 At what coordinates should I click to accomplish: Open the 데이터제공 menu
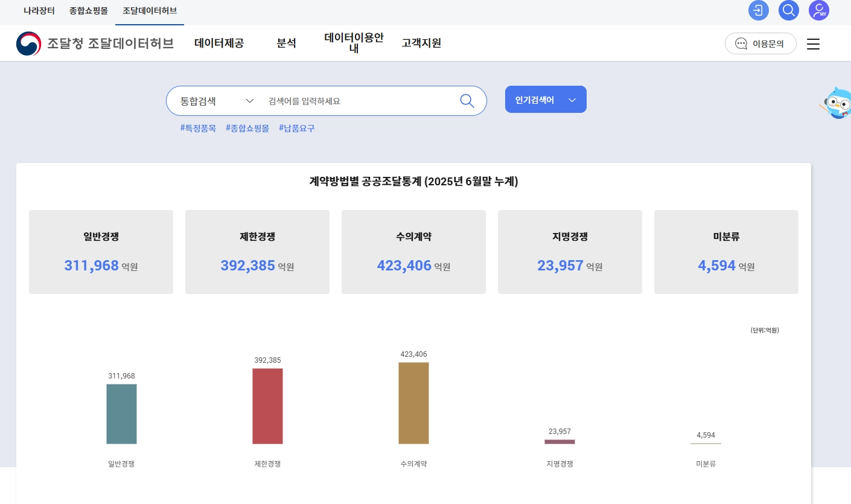pyautogui.click(x=219, y=43)
